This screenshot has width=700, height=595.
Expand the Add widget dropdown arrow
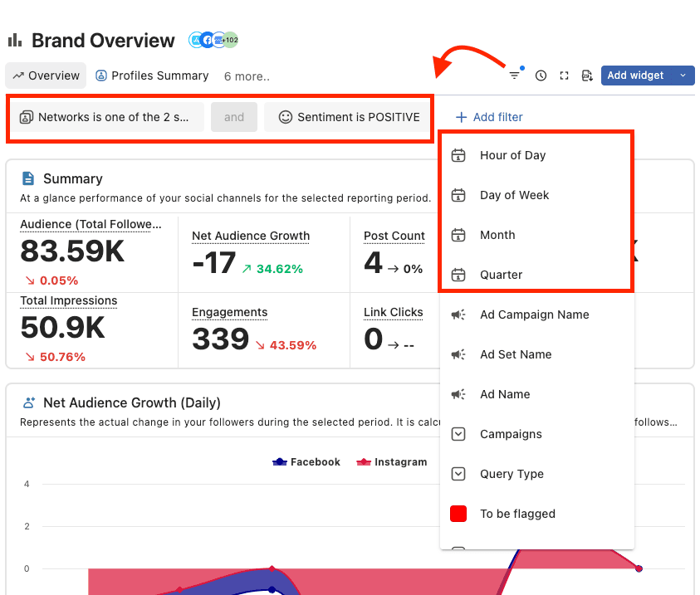click(x=683, y=76)
